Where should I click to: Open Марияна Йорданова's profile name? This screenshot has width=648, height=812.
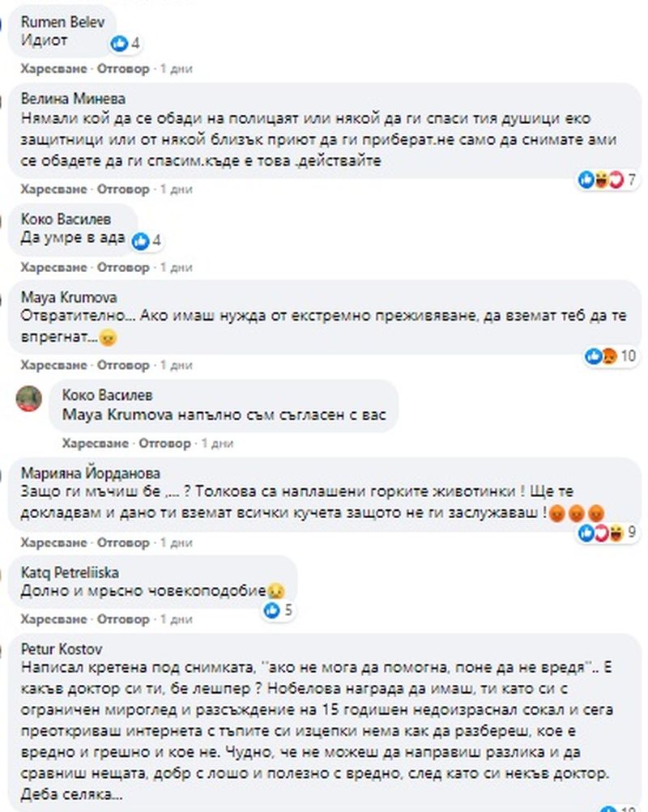[x=91, y=473]
